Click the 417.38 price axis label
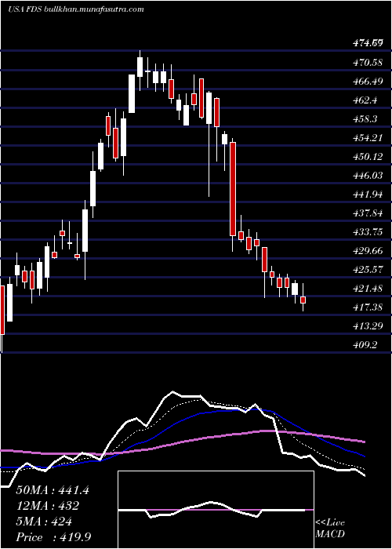 point(368,307)
